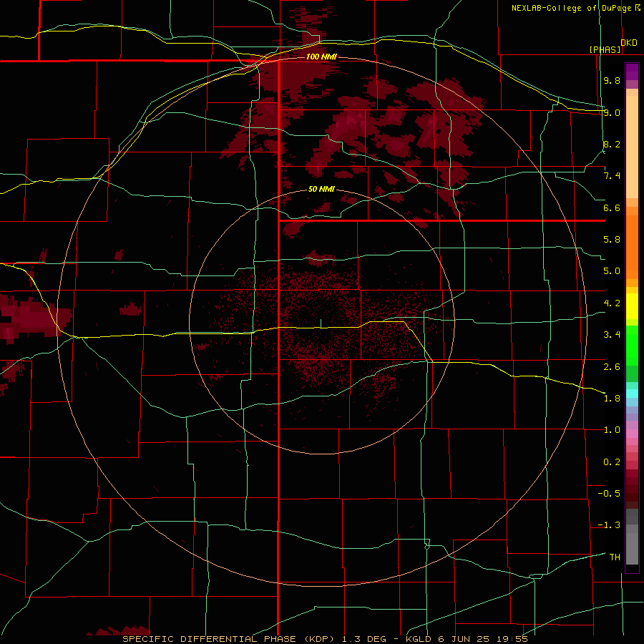
Task: Click the 5.0 scale value
Action: (612, 271)
